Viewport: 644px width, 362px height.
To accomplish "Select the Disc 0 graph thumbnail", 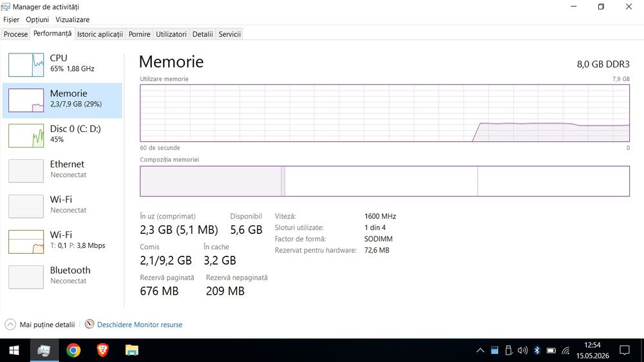I will tap(26, 136).
